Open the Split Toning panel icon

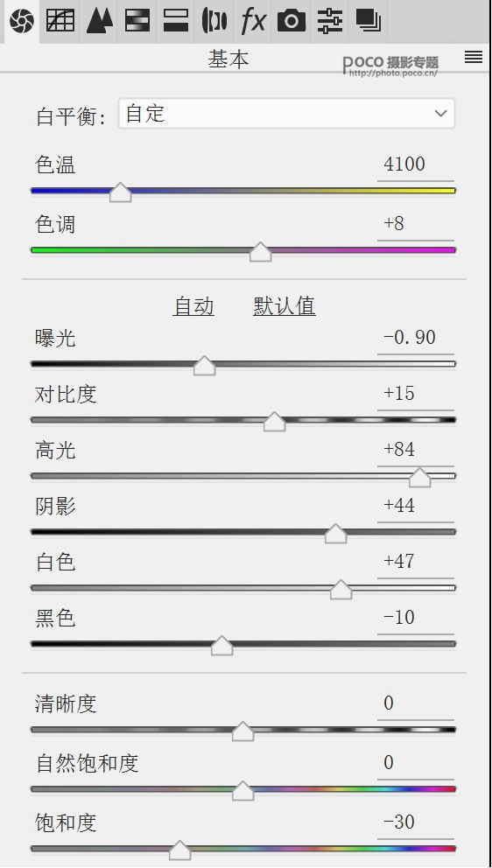(176, 21)
